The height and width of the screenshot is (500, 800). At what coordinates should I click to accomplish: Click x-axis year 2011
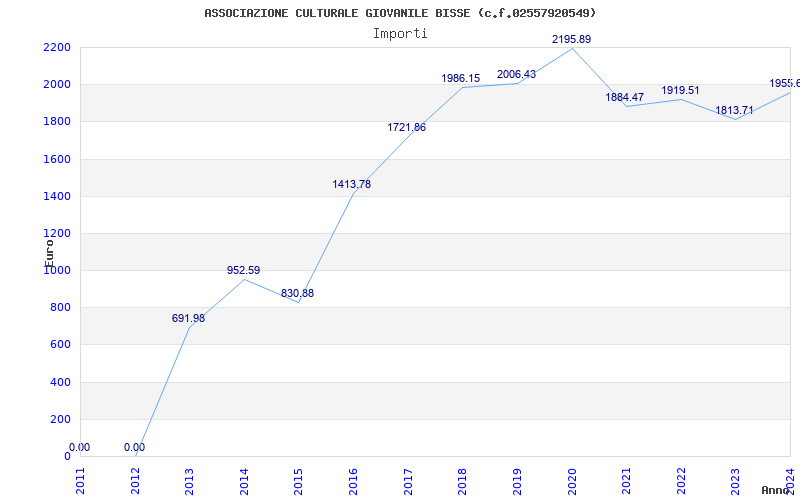[x=81, y=481]
